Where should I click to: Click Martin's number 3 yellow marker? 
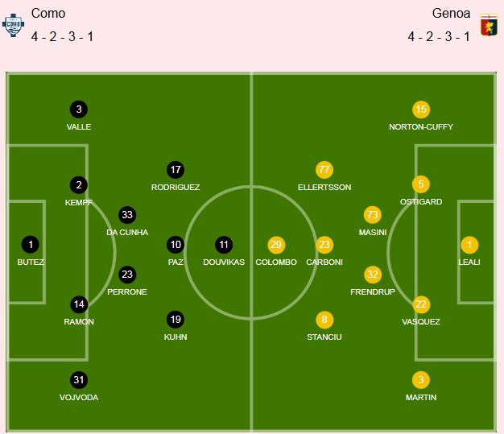click(421, 380)
